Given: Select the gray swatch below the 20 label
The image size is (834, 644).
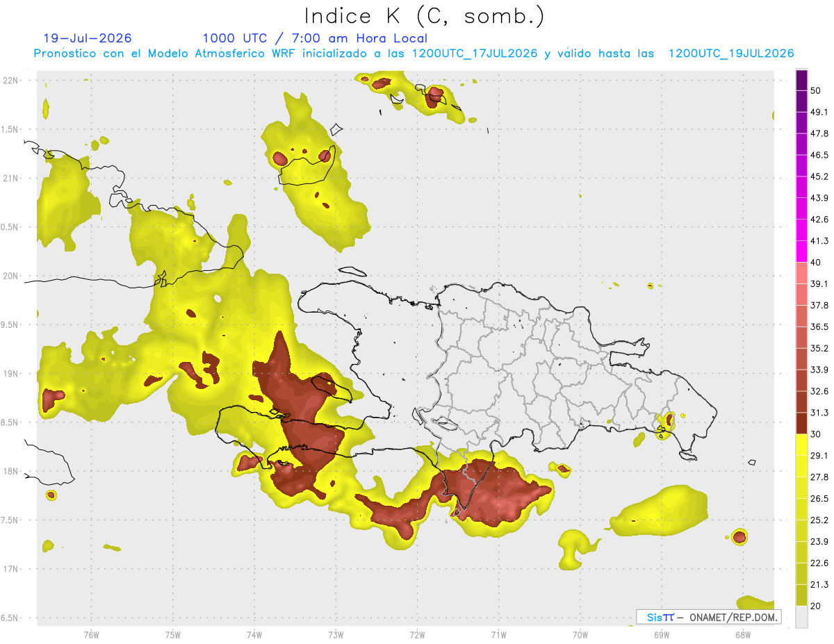Looking at the screenshot, I should coord(801,617).
